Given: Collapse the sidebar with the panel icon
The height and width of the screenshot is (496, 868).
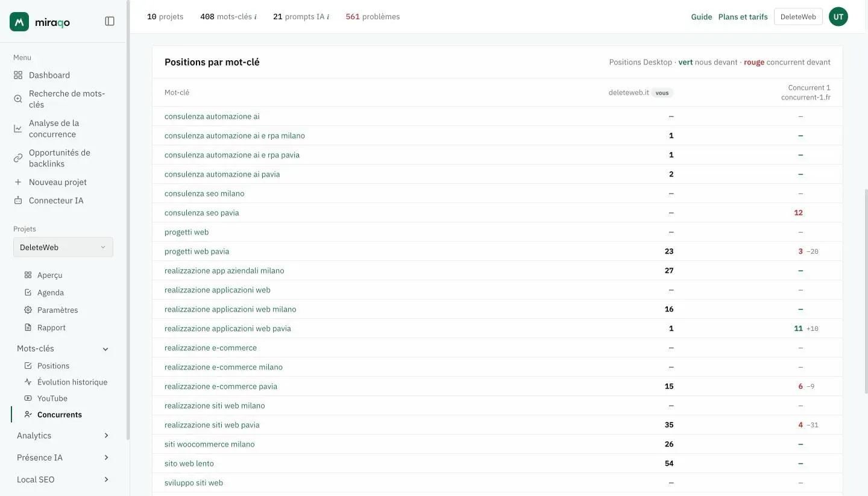Looking at the screenshot, I should pos(110,21).
